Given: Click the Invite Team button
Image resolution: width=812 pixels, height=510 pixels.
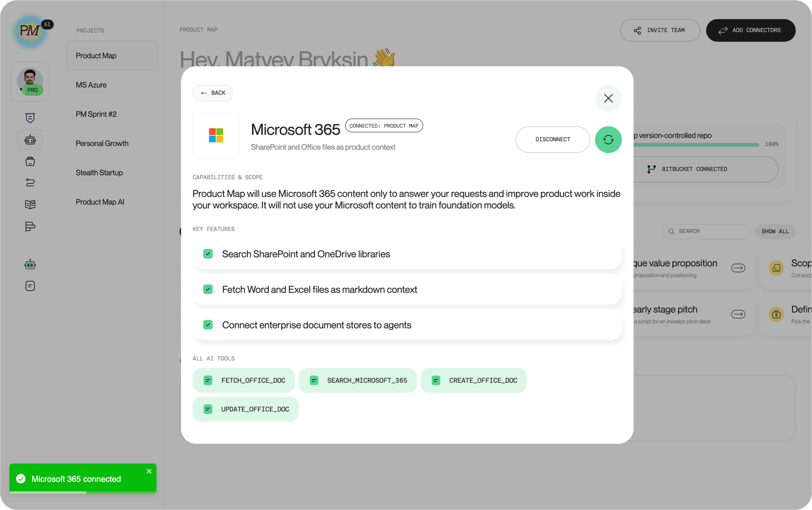Looking at the screenshot, I should tap(660, 30).
